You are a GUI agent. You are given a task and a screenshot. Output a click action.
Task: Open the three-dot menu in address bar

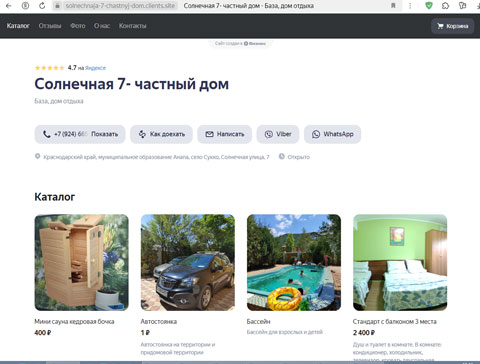coord(410,6)
